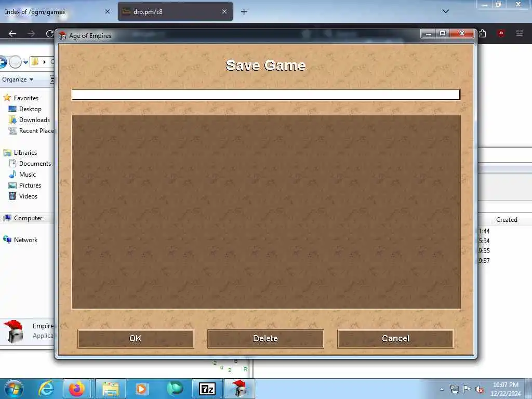532x399 pixels.
Task: Close the Index of /pgm/games tab
Action: (x=108, y=11)
